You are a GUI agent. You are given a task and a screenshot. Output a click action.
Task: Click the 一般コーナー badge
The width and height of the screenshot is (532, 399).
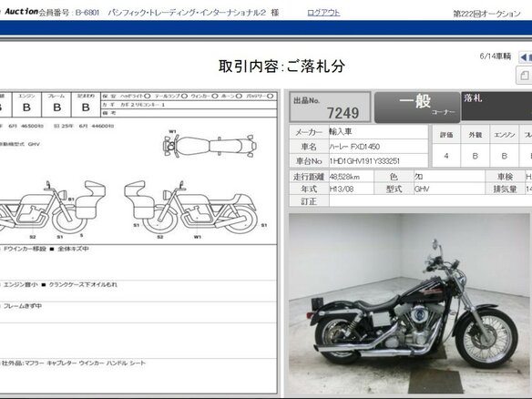click(x=417, y=107)
